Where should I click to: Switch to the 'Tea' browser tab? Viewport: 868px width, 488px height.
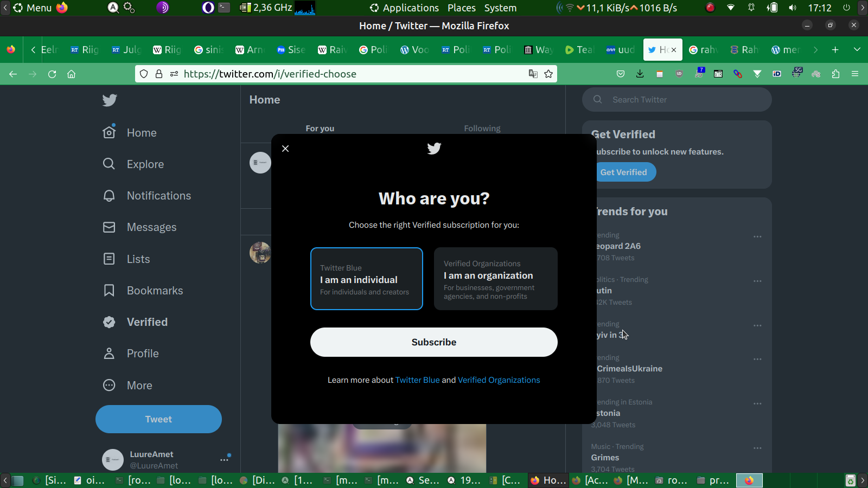point(579,50)
